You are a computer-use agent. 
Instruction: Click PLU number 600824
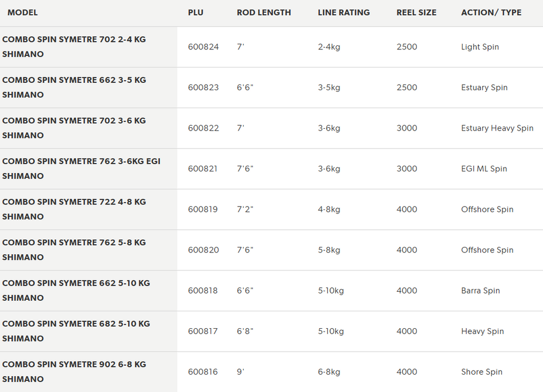(203, 47)
